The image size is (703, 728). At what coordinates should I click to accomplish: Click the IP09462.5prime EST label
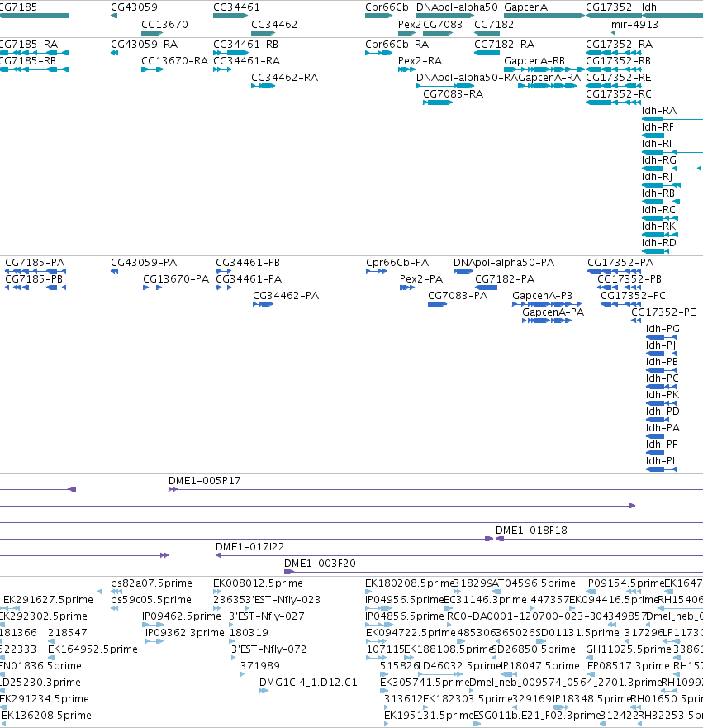(182, 616)
